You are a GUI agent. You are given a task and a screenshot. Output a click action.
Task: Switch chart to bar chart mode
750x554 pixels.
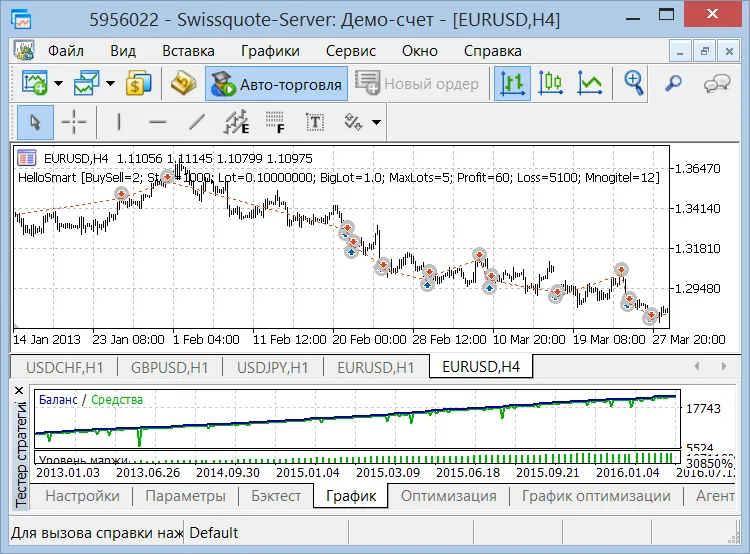click(513, 84)
